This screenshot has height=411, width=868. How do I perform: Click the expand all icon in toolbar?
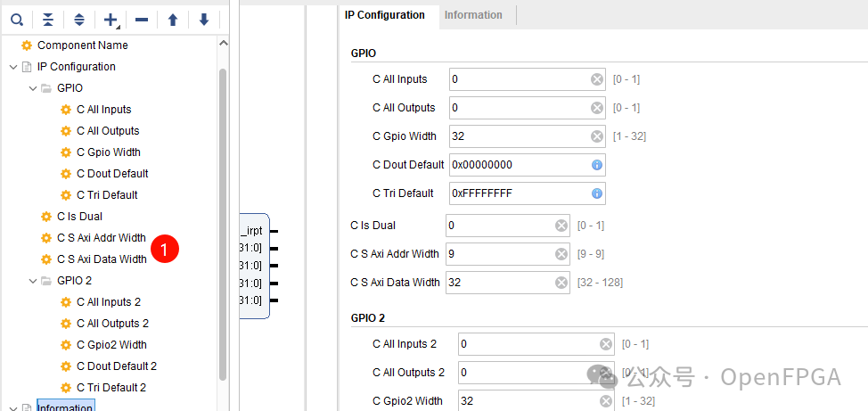coord(79,21)
